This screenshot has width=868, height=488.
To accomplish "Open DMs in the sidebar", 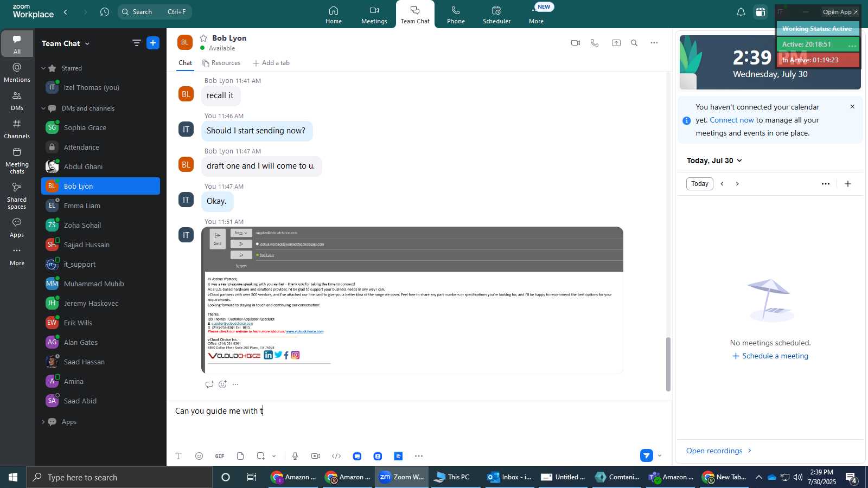I will coord(17,101).
